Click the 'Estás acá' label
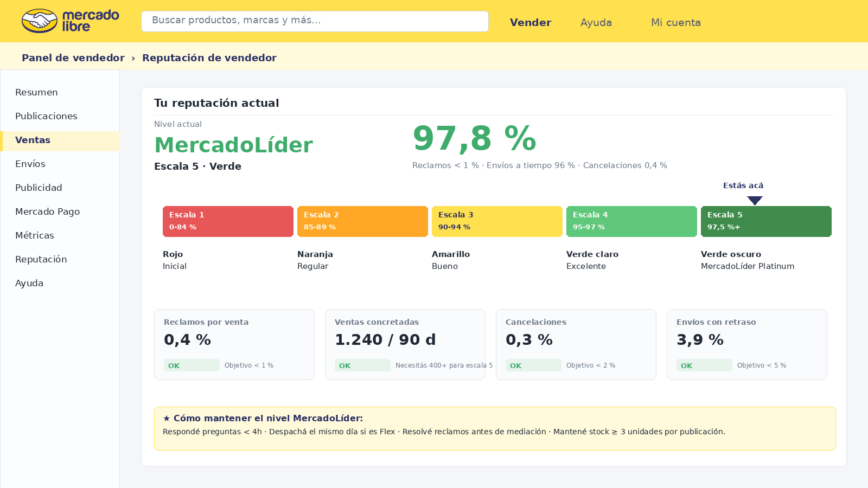The height and width of the screenshot is (488, 868). 743,185
